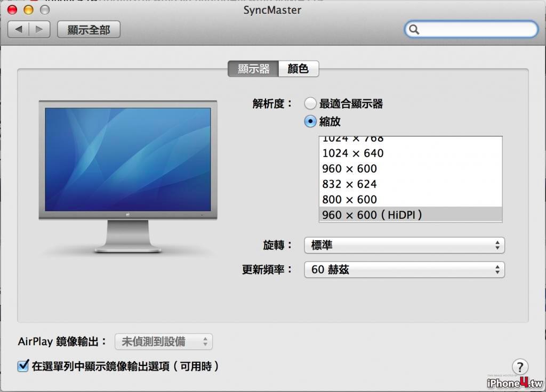Minimize the window with the yellow button
The height and width of the screenshot is (392, 546).
29,10
